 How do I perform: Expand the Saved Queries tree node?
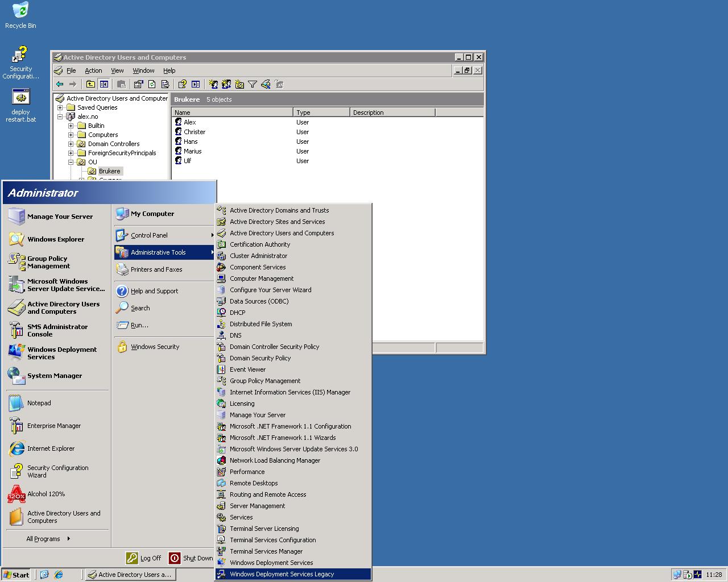click(60, 107)
